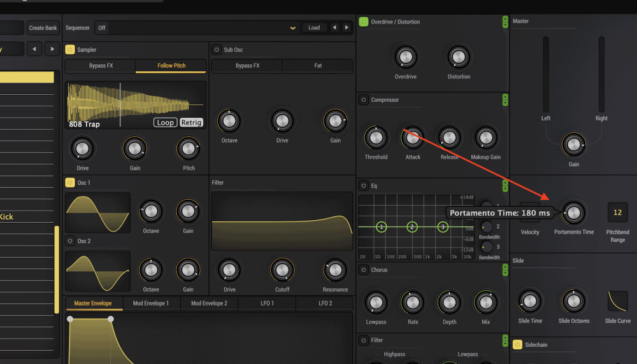Disable Overdrive / Distortion effect
The width and height of the screenshot is (637, 364).
(x=364, y=22)
